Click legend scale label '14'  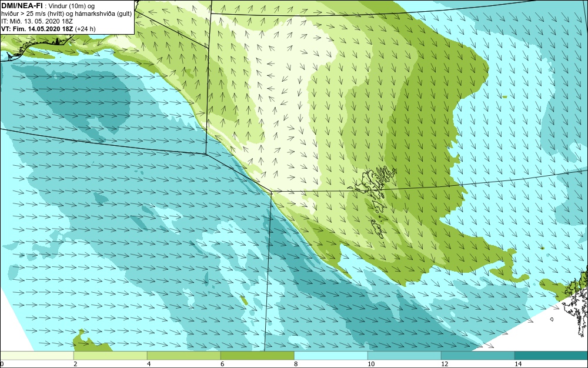tap(518, 364)
